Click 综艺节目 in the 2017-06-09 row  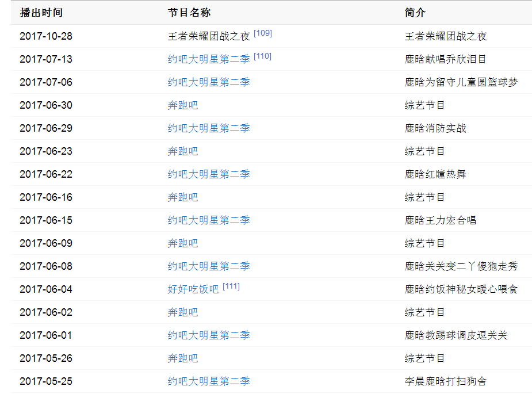coord(425,243)
